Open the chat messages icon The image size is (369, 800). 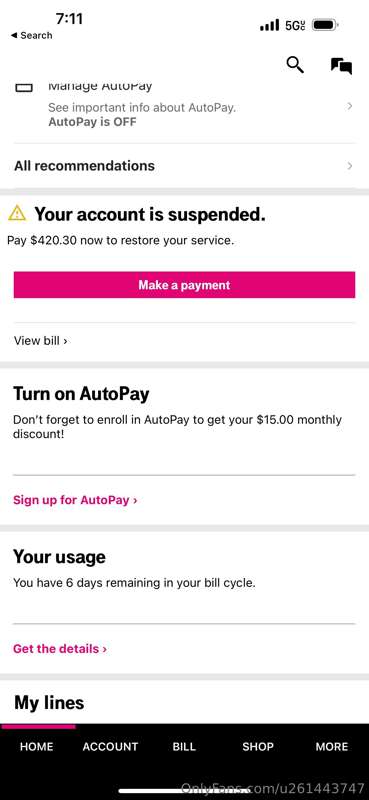[x=341, y=66]
